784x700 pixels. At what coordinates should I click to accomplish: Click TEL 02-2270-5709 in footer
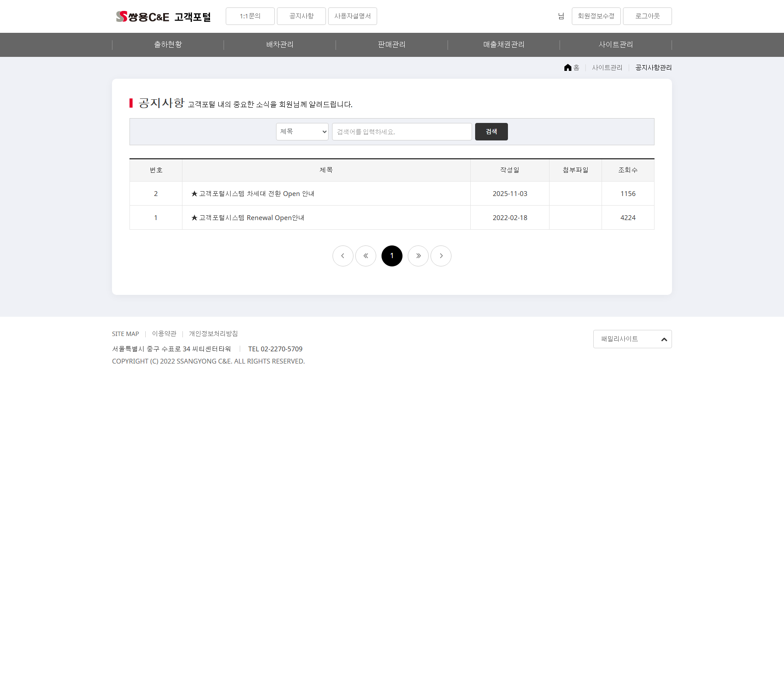275,349
